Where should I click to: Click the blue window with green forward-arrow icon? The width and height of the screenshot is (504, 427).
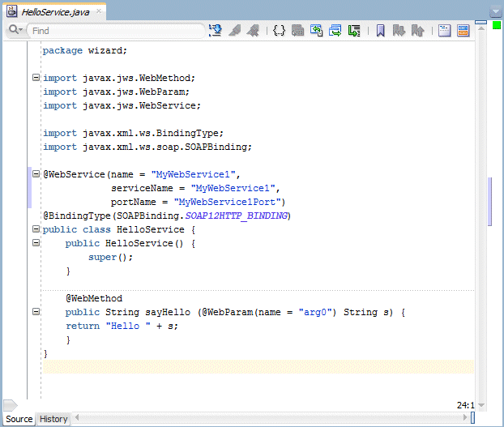tap(335, 31)
